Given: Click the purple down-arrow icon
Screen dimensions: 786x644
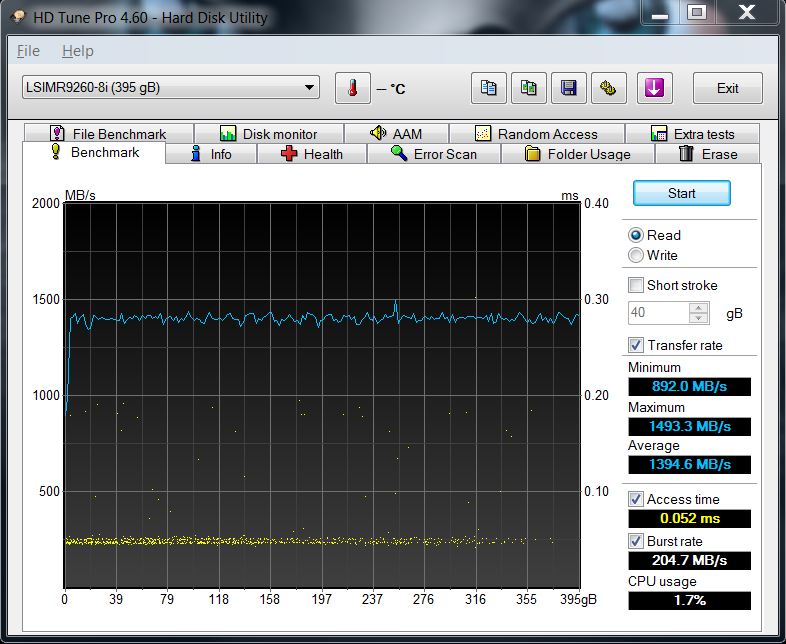Looking at the screenshot, I should click(654, 88).
